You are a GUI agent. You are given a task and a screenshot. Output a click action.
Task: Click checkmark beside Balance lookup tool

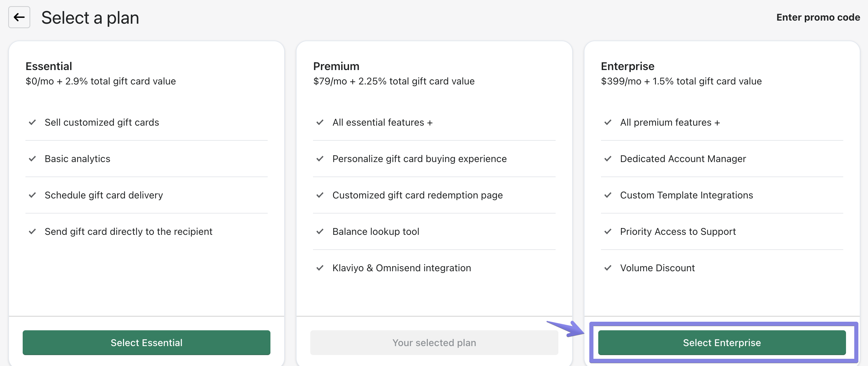coord(320,232)
